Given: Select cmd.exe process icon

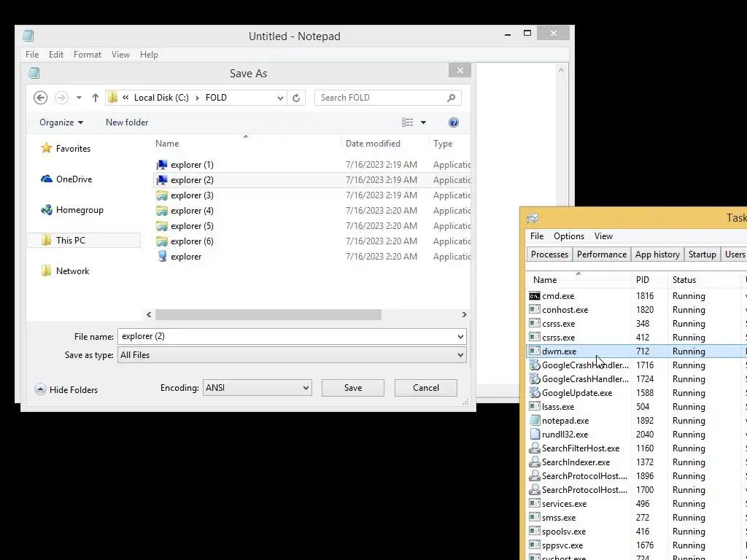Looking at the screenshot, I should tap(535, 296).
